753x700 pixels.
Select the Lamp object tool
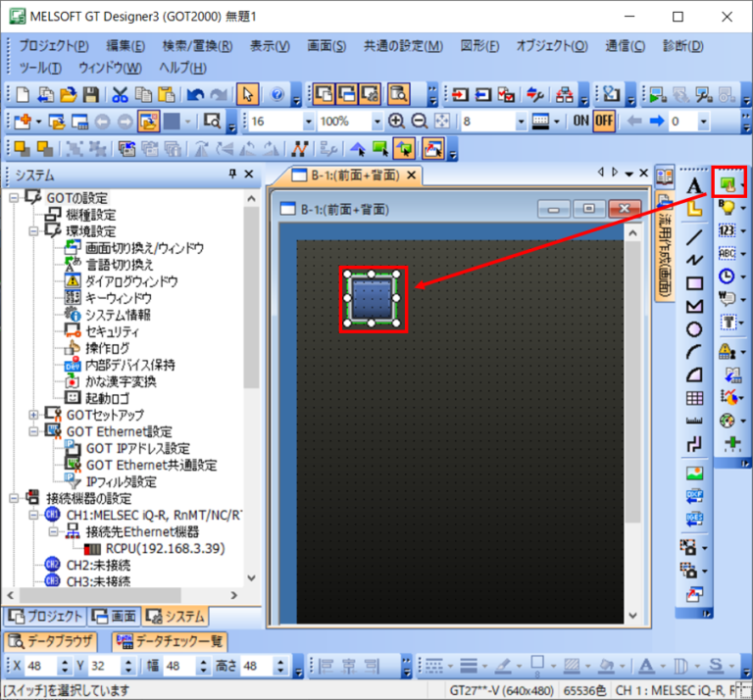click(x=727, y=206)
